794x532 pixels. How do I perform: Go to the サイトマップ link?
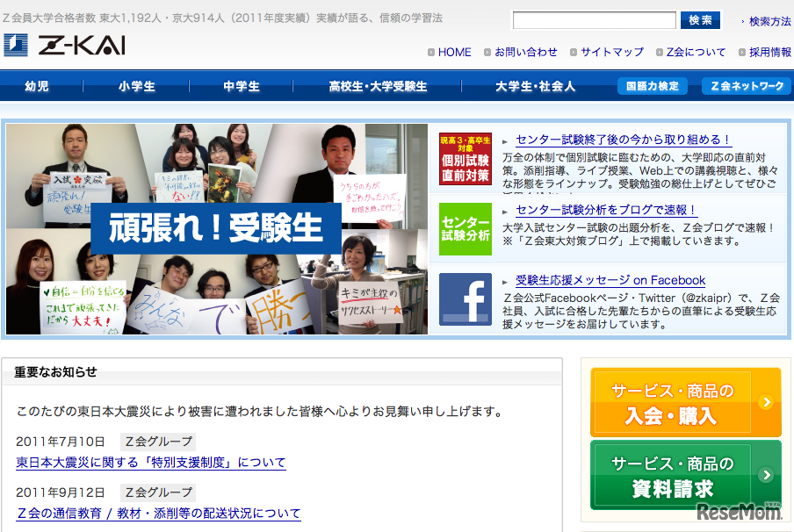[x=611, y=52]
